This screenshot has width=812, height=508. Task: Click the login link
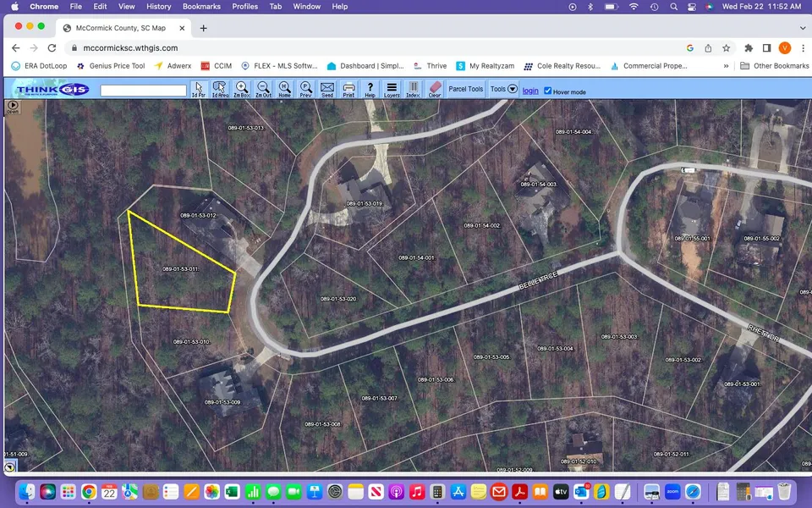(x=530, y=91)
